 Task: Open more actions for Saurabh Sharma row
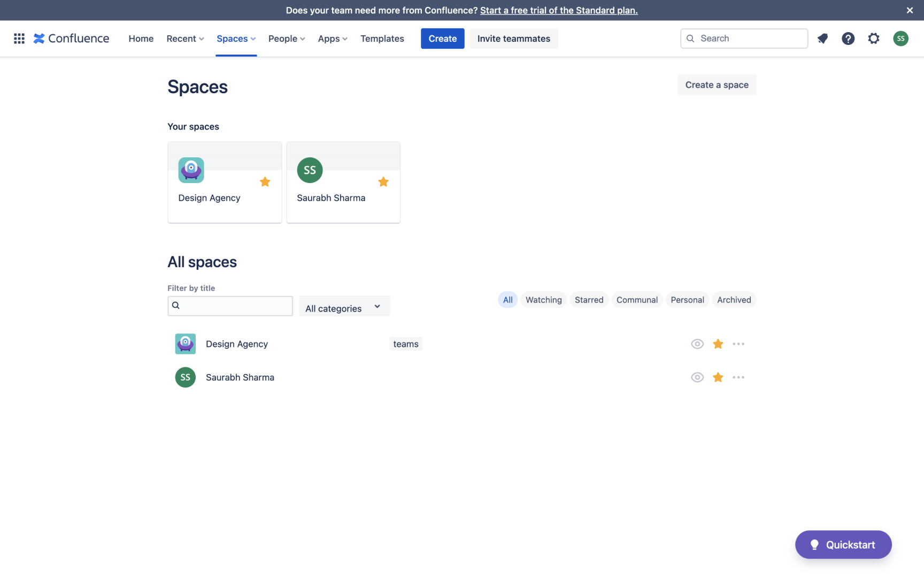[738, 377]
